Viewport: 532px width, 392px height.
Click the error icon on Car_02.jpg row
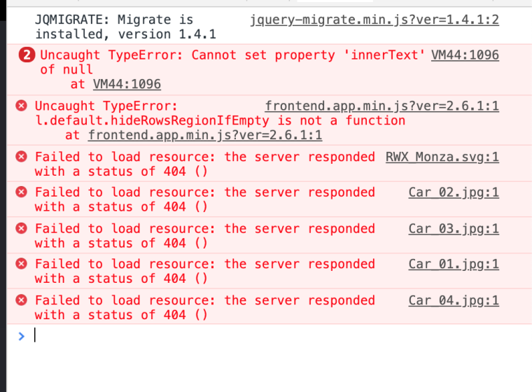[22, 192]
